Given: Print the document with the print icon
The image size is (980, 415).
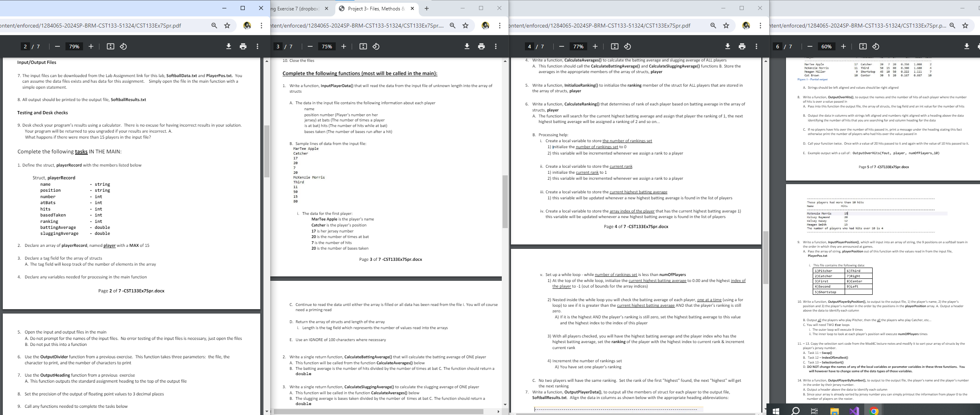Looking at the screenshot, I should [x=243, y=46].
